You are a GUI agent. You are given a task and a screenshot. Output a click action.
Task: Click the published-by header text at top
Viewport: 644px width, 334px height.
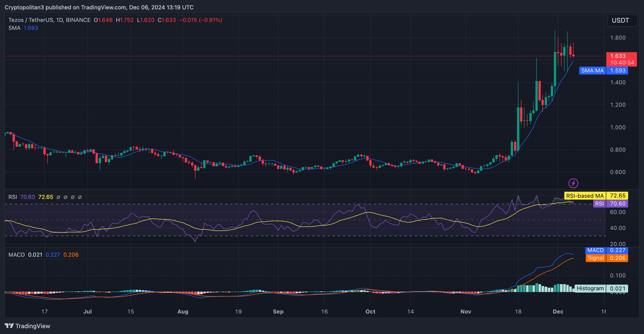pos(99,7)
